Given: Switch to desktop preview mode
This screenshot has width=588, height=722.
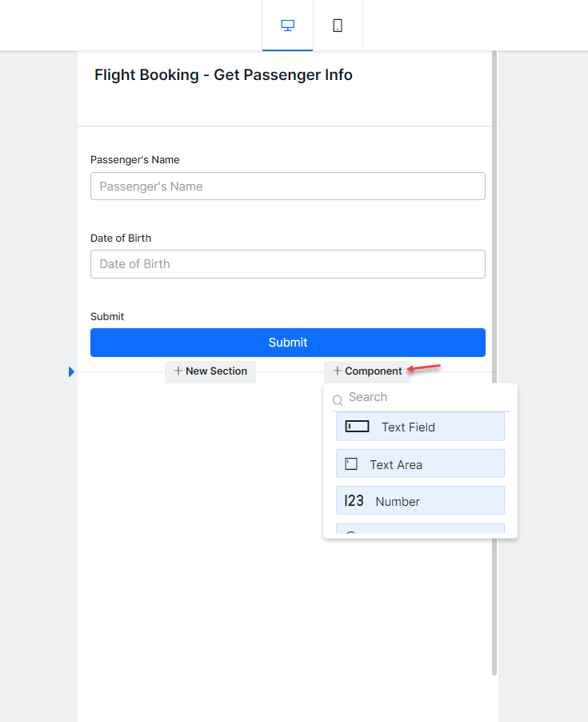Looking at the screenshot, I should [288, 26].
